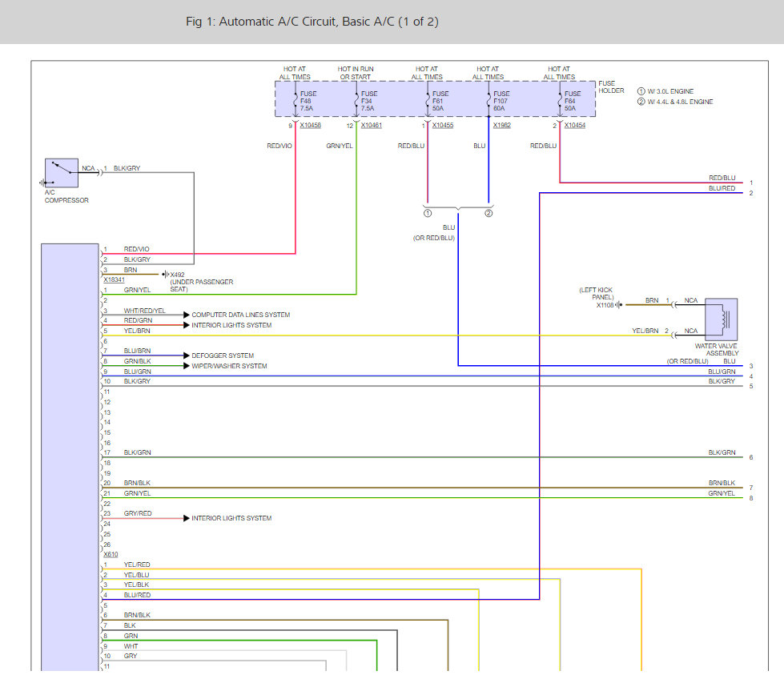Open connector link X10454
Image resolution: width=784 pixels, height=679 pixels.
click(x=574, y=126)
